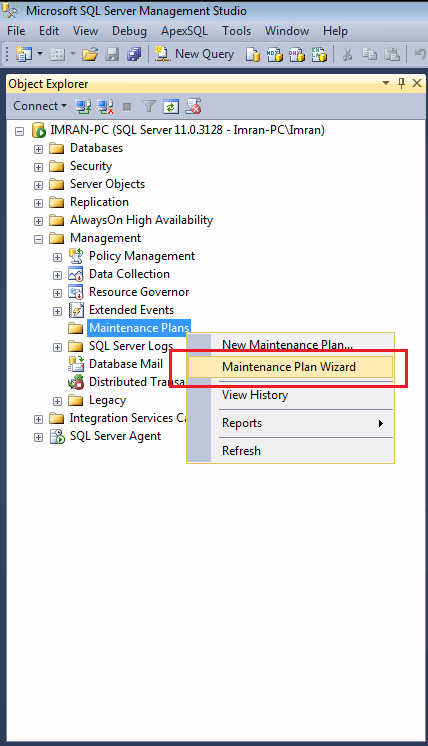Expand the Data Collection node
The width and height of the screenshot is (428, 746).
click(58, 275)
